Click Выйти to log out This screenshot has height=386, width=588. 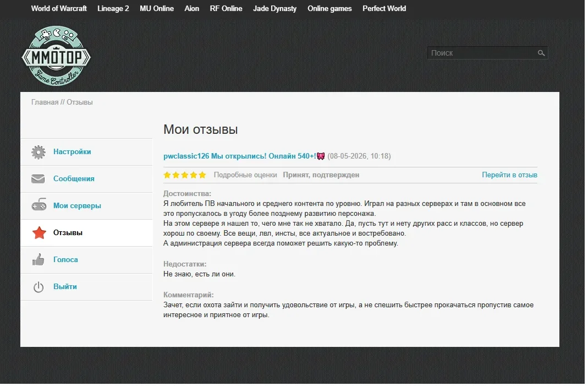coord(65,287)
